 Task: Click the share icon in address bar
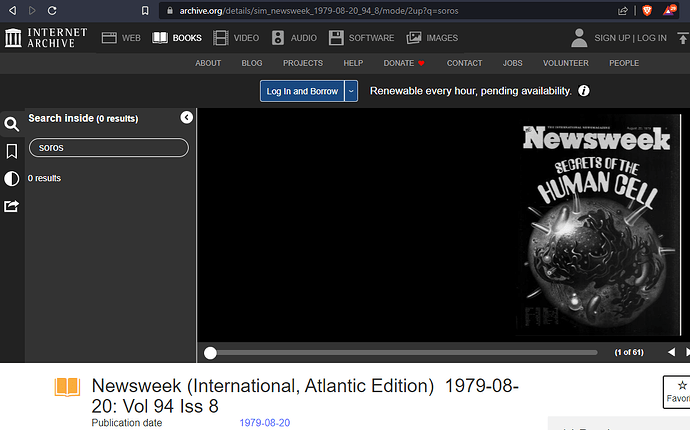623,11
